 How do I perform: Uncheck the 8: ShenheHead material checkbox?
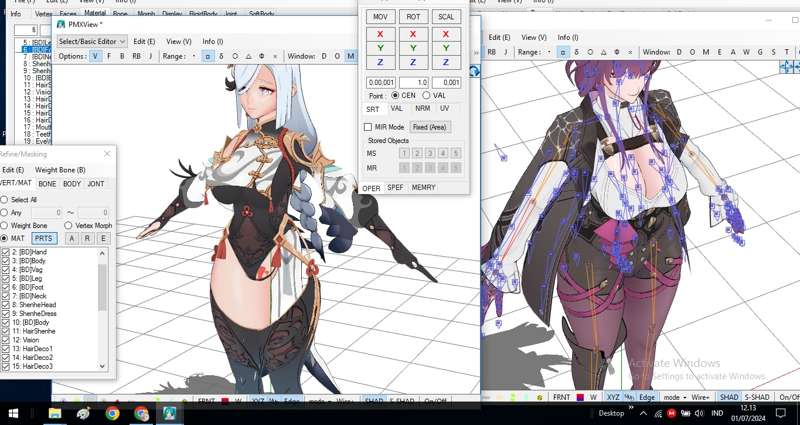[6, 305]
